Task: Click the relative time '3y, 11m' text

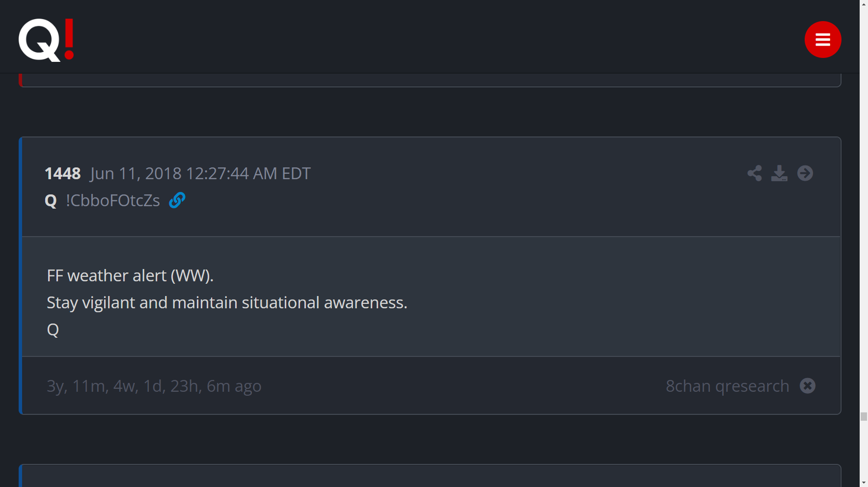Action: tap(154, 386)
